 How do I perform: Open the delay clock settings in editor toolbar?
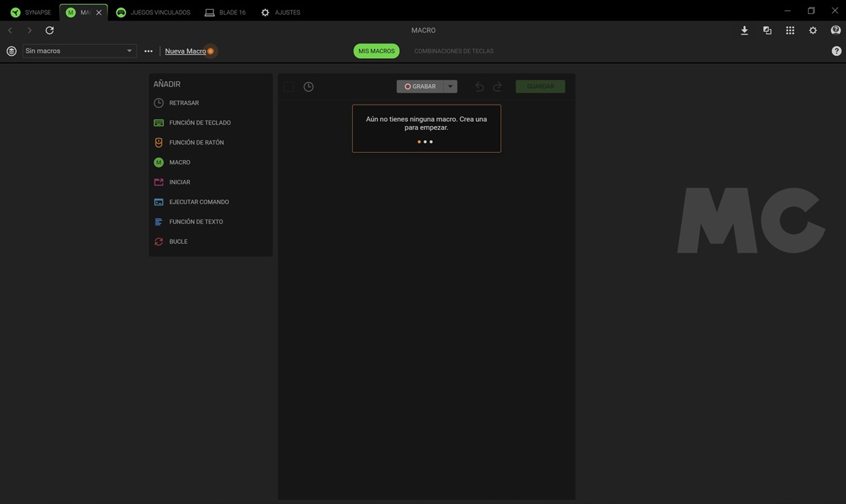click(x=308, y=87)
